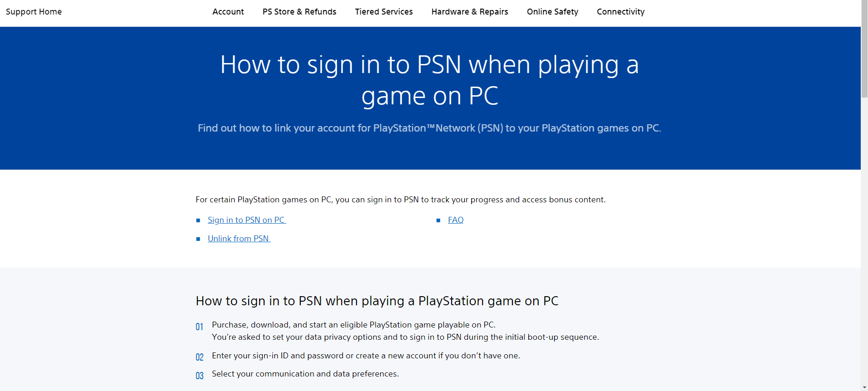This screenshot has height=391, width=868.
Task: Open the Account menu item
Action: tap(228, 12)
